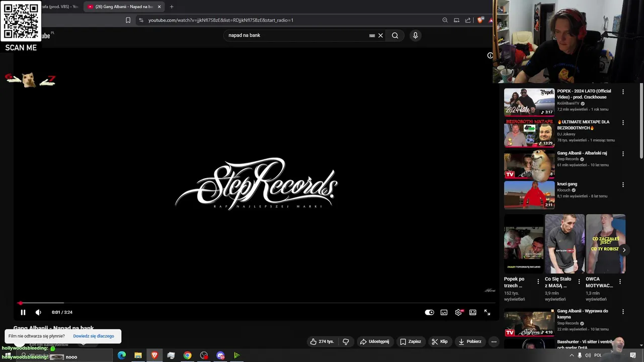The height and width of the screenshot is (362, 644).
Task: Switch to theater mode icon
Action: coord(473,312)
